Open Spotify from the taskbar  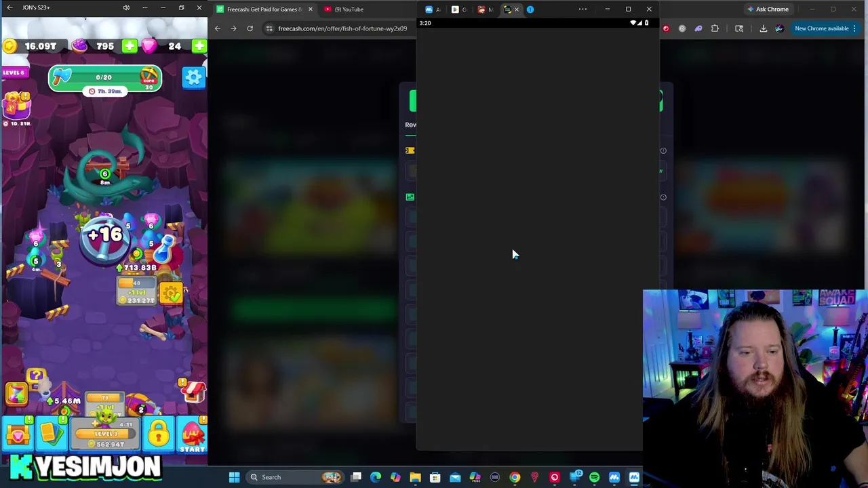pyautogui.click(x=595, y=477)
